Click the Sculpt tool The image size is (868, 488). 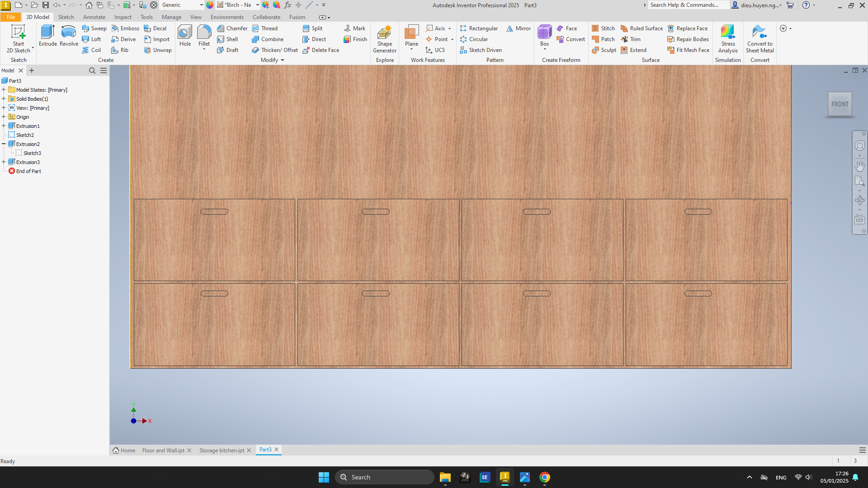pyautogui.click(x=604, y=50)
